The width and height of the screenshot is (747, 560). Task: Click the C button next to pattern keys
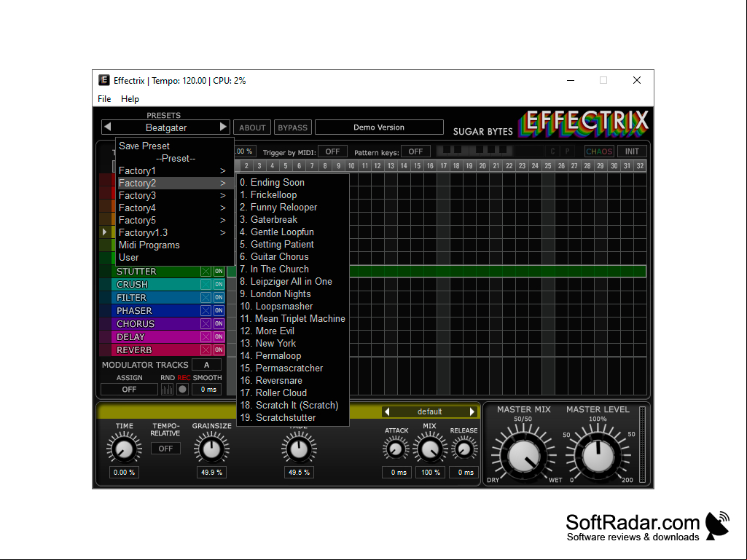552,151
